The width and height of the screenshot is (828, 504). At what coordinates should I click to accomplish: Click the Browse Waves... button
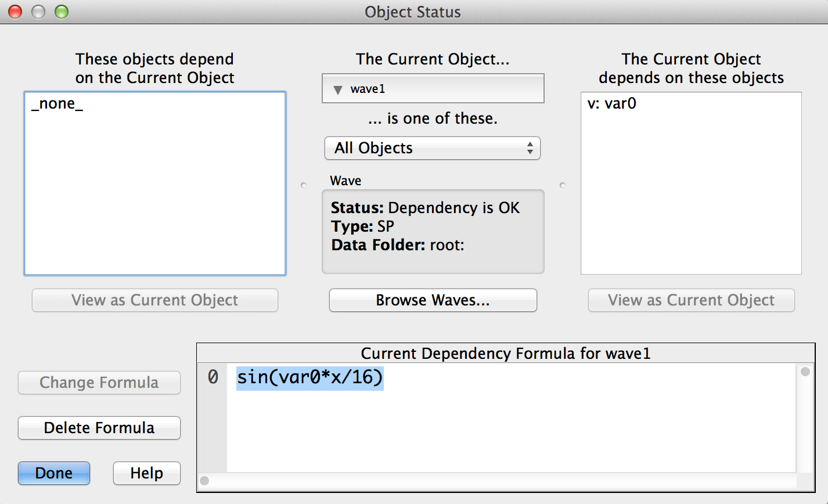tap(433, 300)
